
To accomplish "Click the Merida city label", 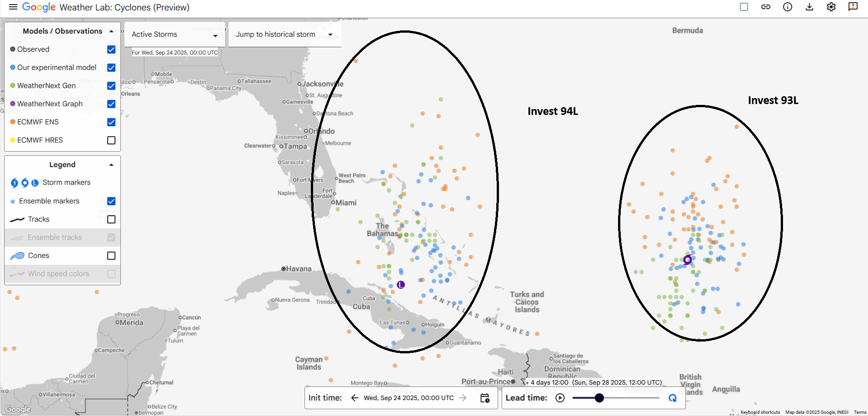I will click(x=131, y=322).
